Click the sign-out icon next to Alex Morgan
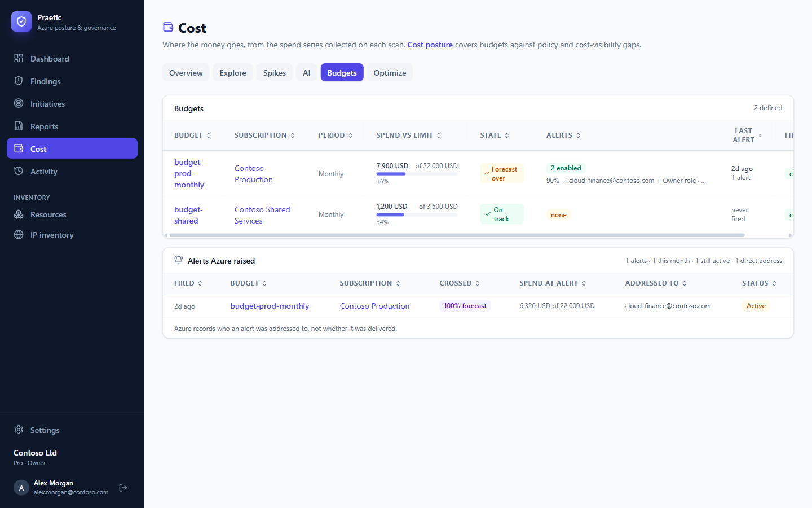This screenshot has height=508, width=812. [x=123, y=488]
